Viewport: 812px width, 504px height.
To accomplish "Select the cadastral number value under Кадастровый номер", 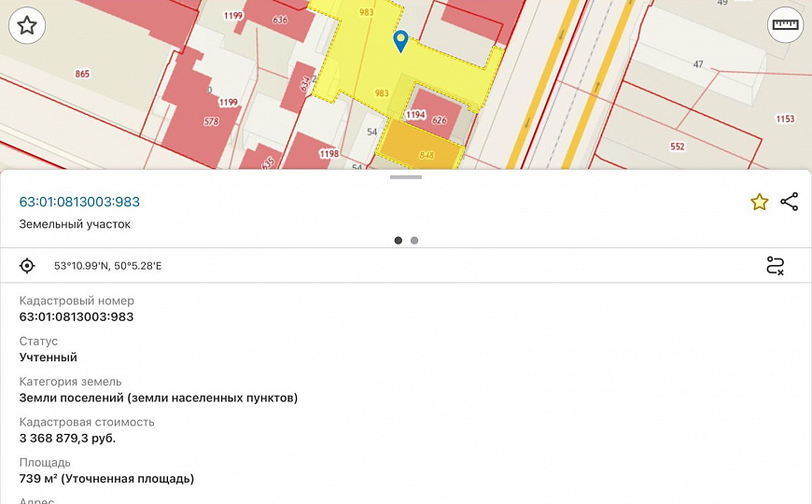I will click(77, 316).
